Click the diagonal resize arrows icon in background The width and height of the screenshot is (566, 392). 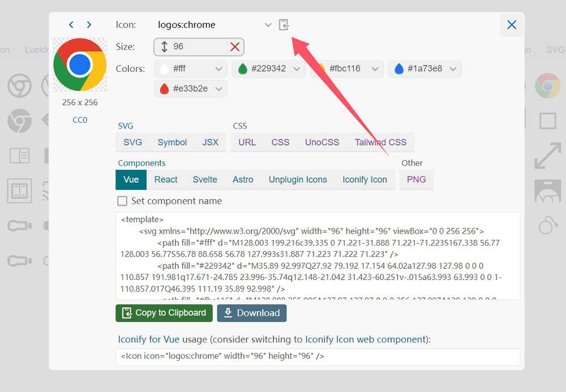point(547,156)
